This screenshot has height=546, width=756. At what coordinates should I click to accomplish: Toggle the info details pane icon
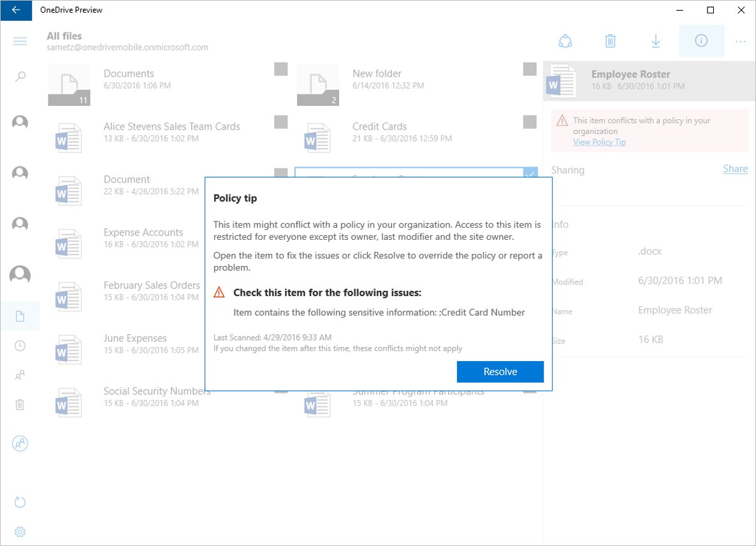coord(701,41)
